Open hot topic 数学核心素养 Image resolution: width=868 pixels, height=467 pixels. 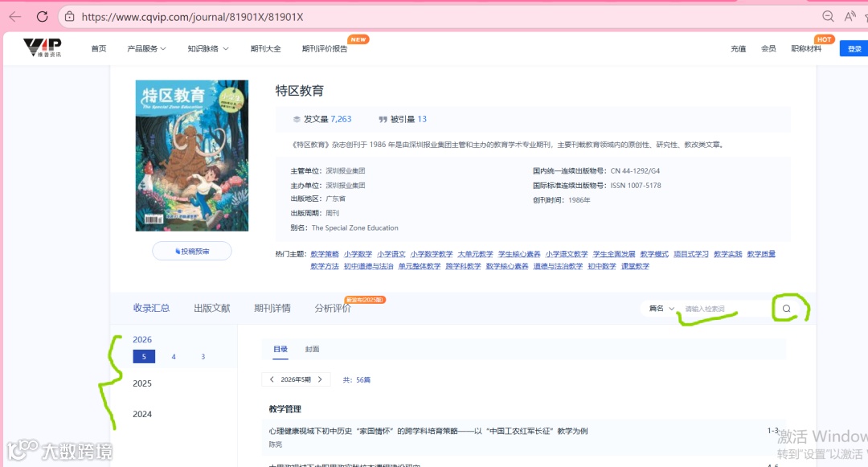506,266
